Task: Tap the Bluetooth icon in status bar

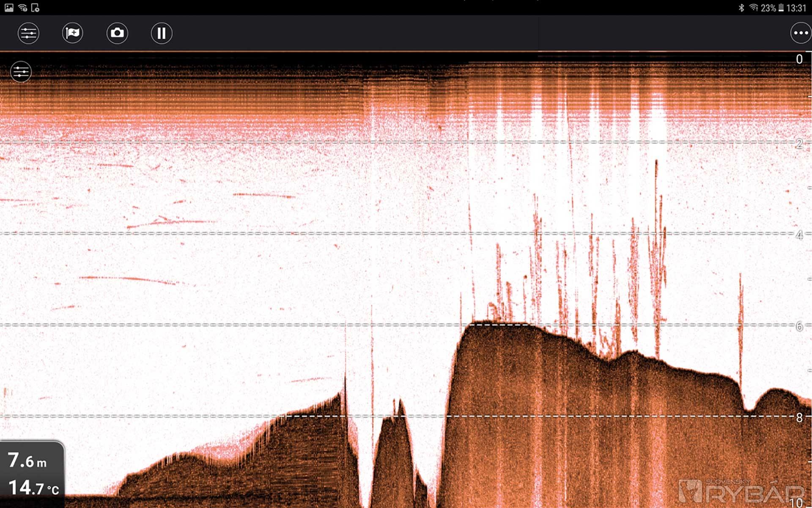Action: (x=741, y=8)
